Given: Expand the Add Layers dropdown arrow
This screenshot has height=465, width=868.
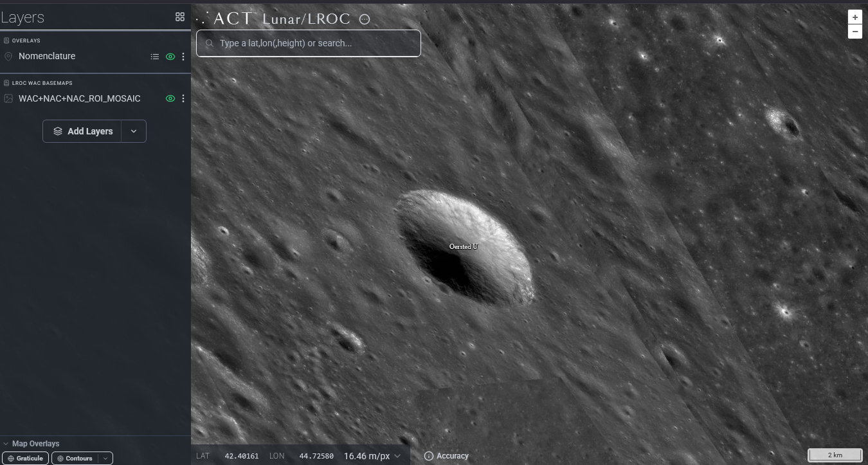Looking at the screenshot, I should point(134,131).
